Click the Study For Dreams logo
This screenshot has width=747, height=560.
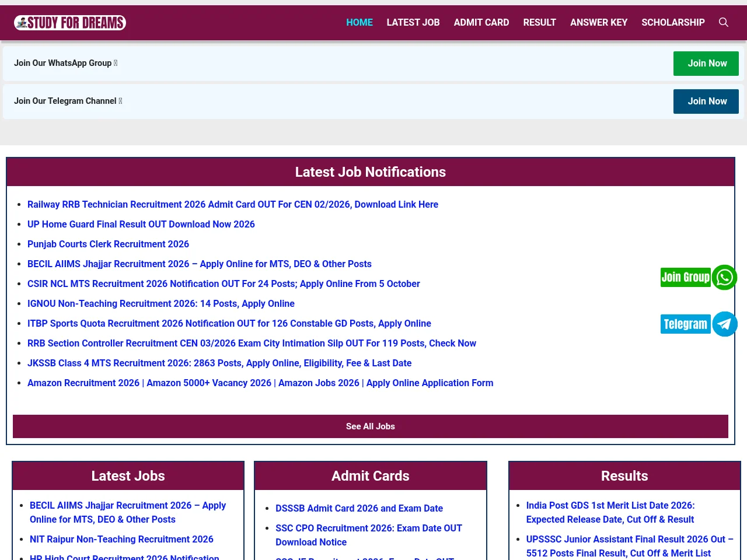[70, 23]
